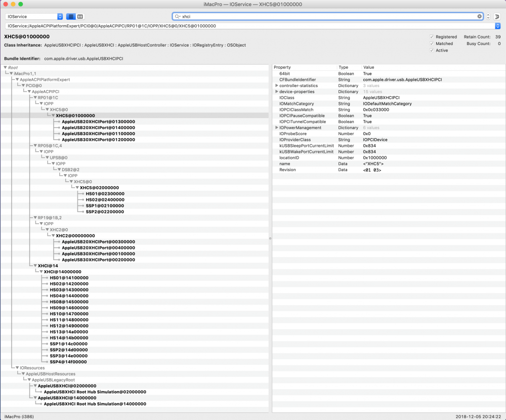Select the XHC5@02000000 entry

[x=99, y=188]
